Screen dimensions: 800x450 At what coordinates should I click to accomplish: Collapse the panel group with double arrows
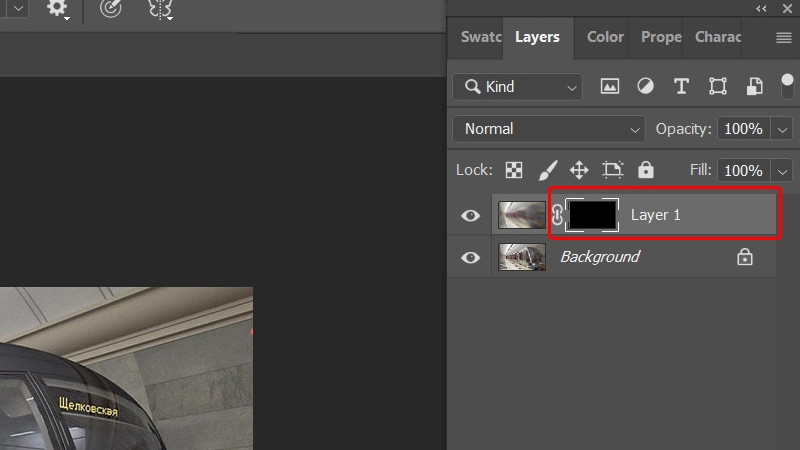pyautogui.click(x=761, y=9)
